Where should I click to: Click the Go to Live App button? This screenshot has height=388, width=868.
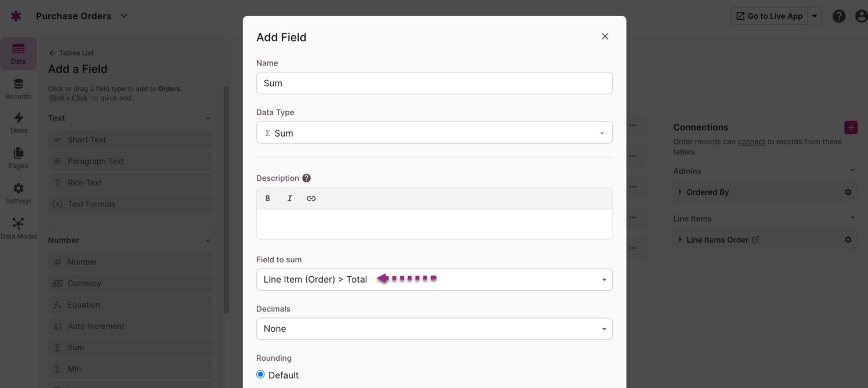click(x=769, y=16)
